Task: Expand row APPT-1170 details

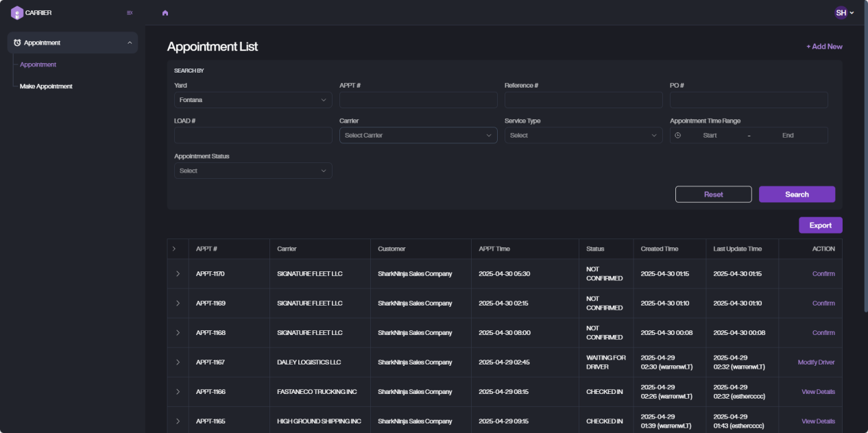Action: 178,274
